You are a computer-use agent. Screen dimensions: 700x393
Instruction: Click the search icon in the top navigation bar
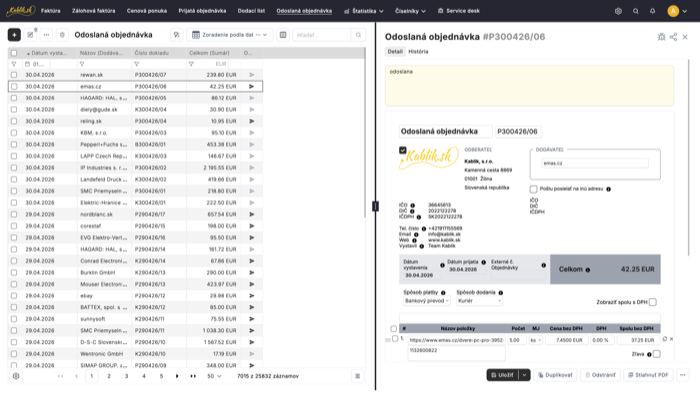click(636, 11)
